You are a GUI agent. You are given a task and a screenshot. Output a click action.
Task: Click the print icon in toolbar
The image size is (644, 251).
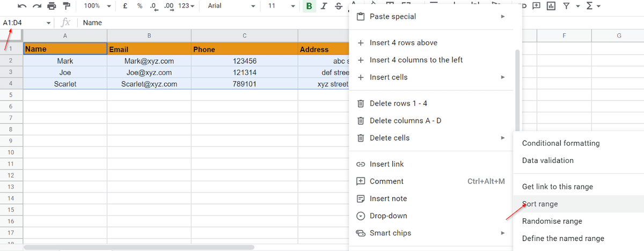52,6
